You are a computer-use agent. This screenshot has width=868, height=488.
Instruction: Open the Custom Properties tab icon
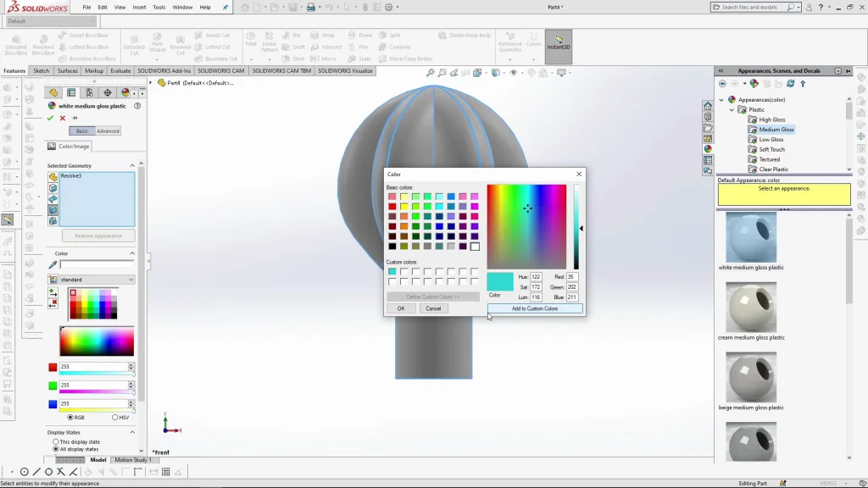pyautogui.click(x=708, y=160)
